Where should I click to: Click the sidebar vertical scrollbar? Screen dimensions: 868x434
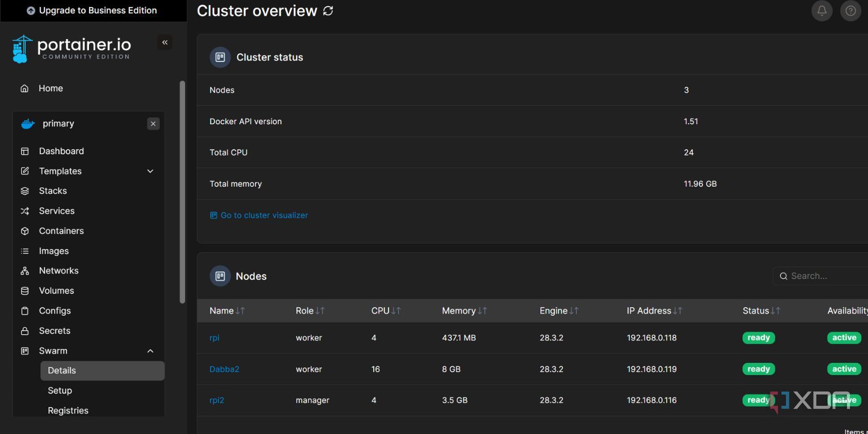pyautogui.click(x=182, y=192)
